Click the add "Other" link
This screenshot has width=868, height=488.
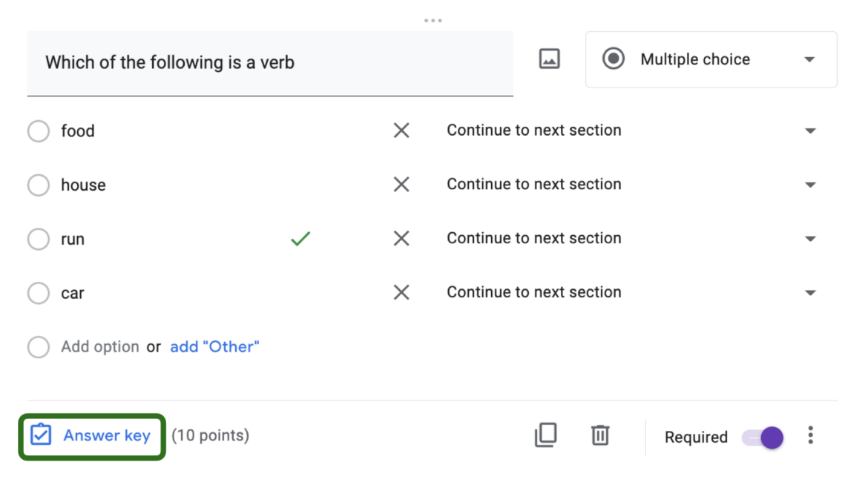214,347
